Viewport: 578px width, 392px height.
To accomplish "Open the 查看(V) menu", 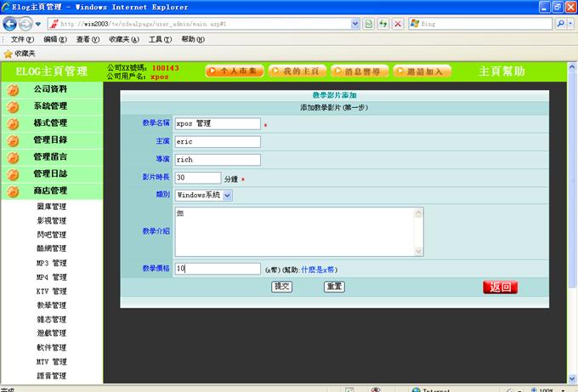I will pyautogui.click(x=90, y=39).
